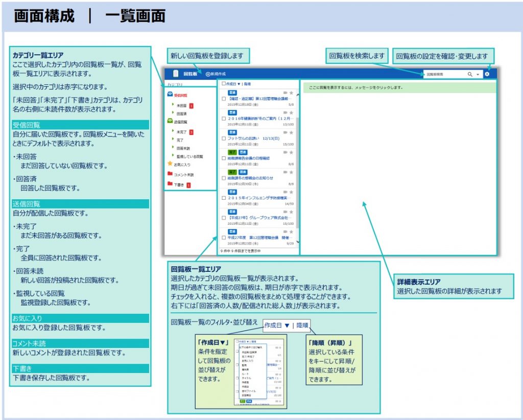Star the 総務課冬の懇親会のお知らせ circular
Image resolution: width=523 pixels, height=420 pixels.
point(291,172)
